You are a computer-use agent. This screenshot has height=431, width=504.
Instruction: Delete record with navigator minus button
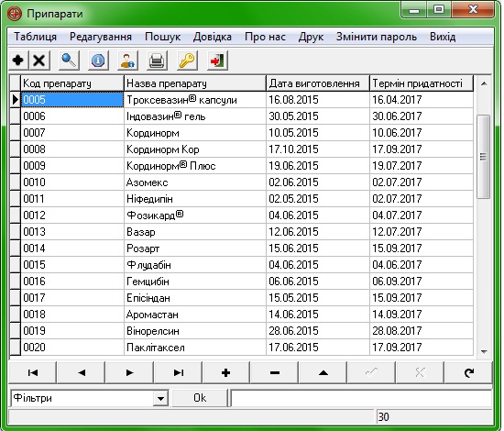[x=275, y=372]
